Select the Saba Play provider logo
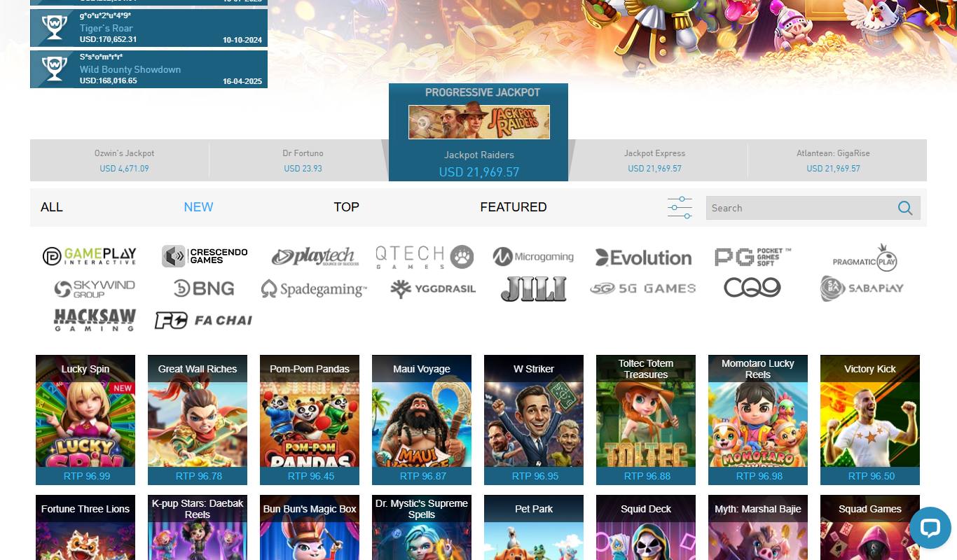Screen dimensions: 957x560 click(862, 288)
